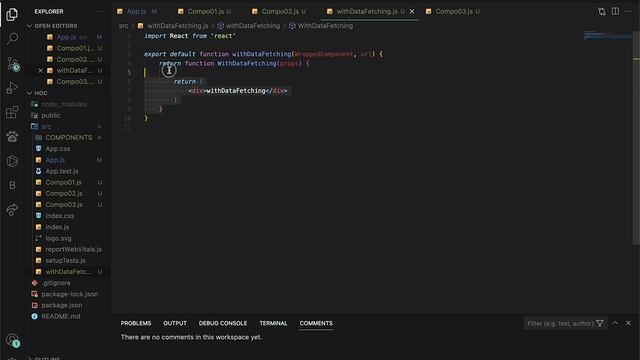This screenshot has width=640, height=360.
Task: Open package-lock.json in the file tree
Action: 69,294
